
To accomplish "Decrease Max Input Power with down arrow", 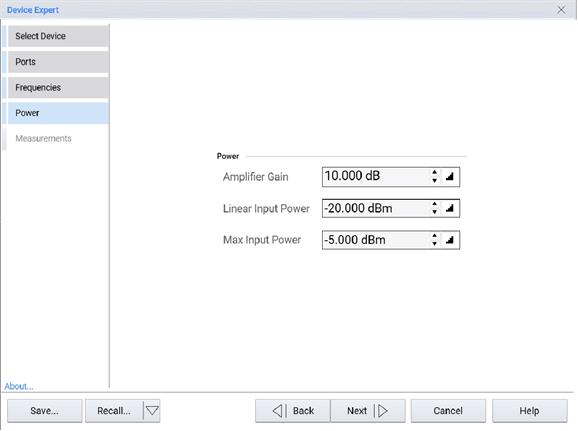I will [x=435, y=244].
